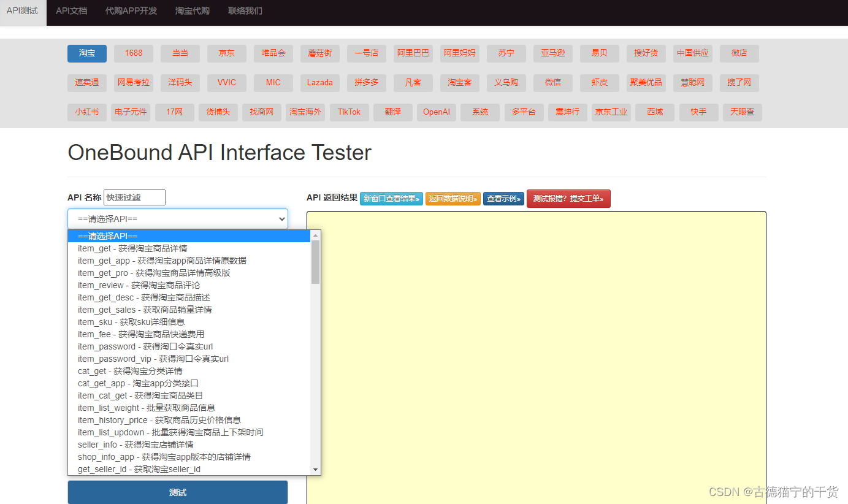Select item_get_sales 销量详情 option
Screen dimensions: 848x504
189,310
